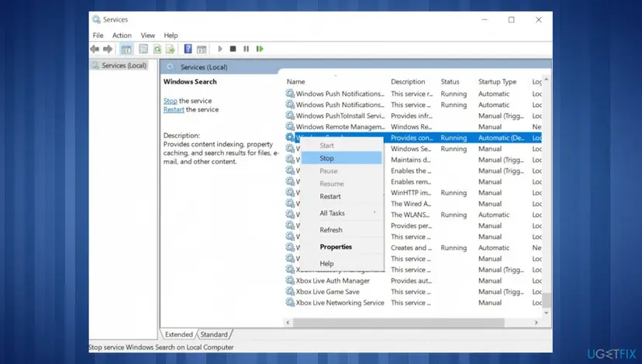Click the 'Creates and ...' description cell

click(x=411, y=248)
